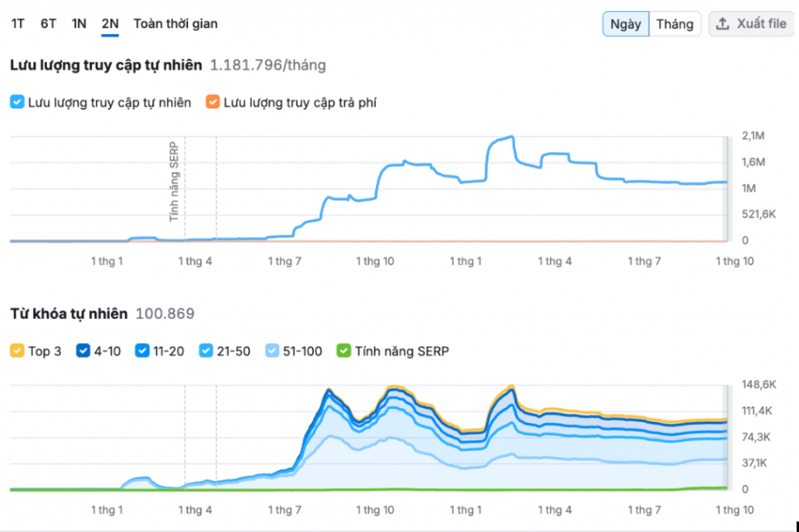The image size is (799, 532).
Task: Switch chart view to Ngày
Action: [626, 24]
